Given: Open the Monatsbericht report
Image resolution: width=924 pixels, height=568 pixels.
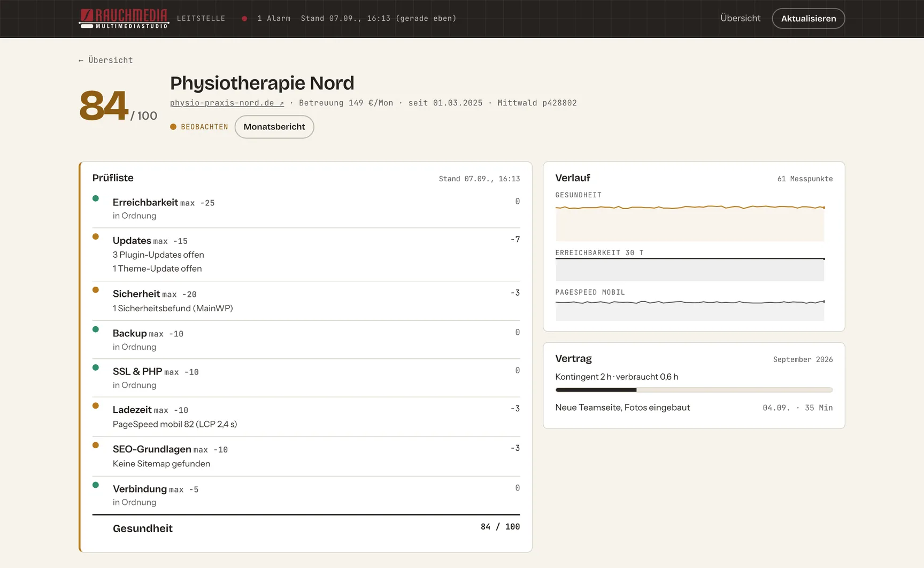Looking at the screenshot, I should coord(274,127).
